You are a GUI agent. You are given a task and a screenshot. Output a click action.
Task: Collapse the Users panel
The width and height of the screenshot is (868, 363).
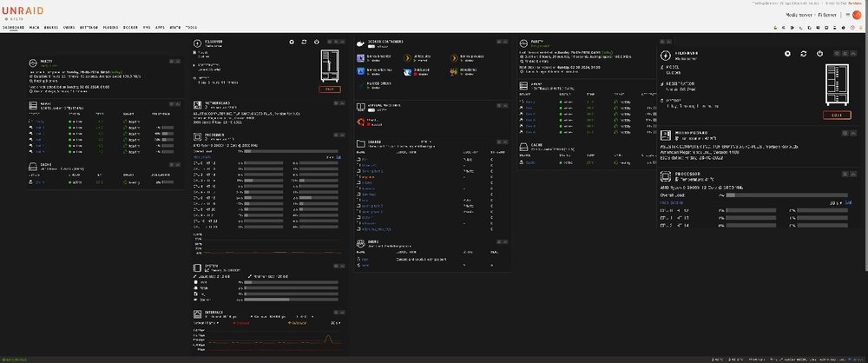[x=504, y=242]
